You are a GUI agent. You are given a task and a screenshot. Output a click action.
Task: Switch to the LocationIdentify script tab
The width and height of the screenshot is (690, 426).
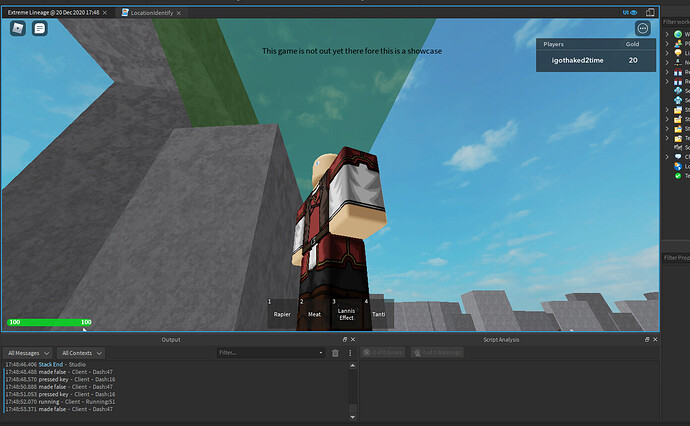click(x=151, y=13)
